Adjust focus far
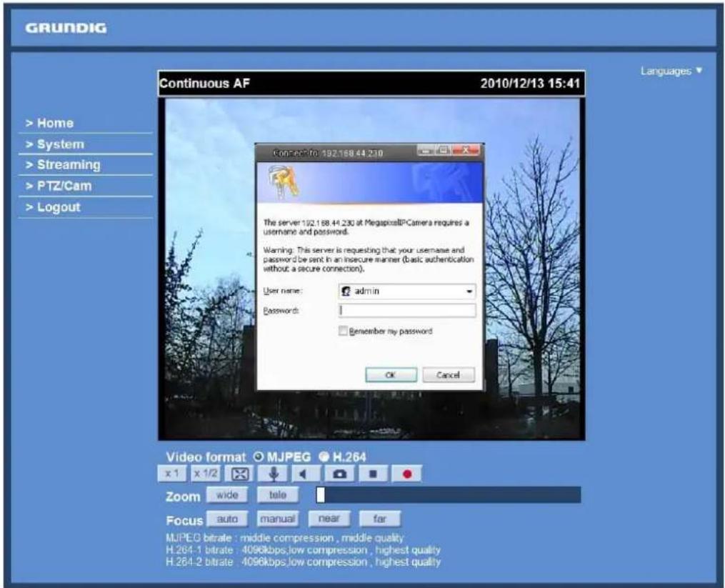725x588 pixels. click(x=380, y=519)
